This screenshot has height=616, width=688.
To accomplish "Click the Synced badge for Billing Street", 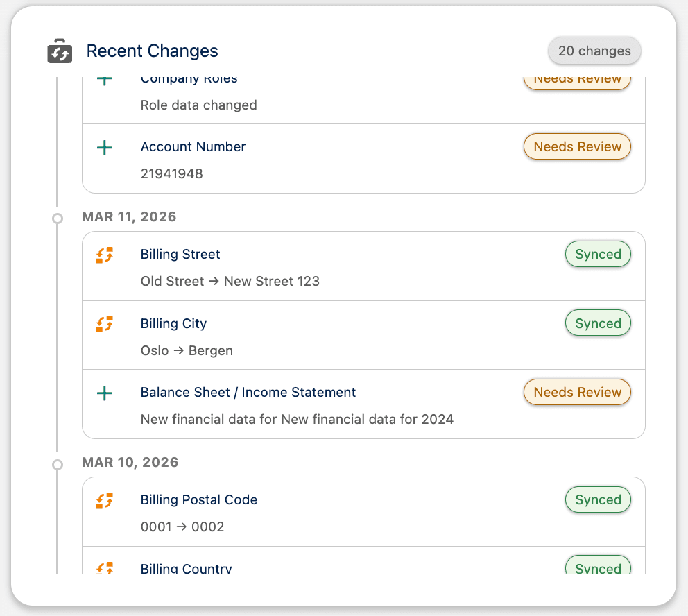I will click(598, 254).
